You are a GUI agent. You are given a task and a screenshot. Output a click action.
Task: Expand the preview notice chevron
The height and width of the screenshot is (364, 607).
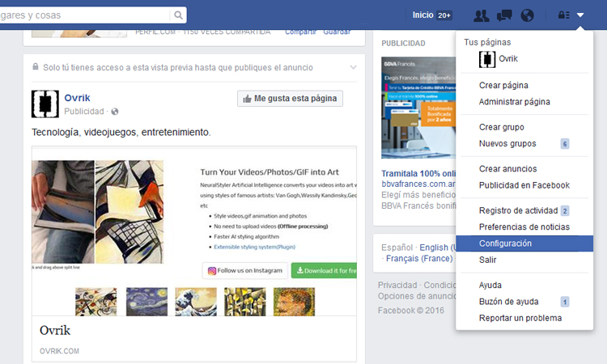[x=353, y=67]
